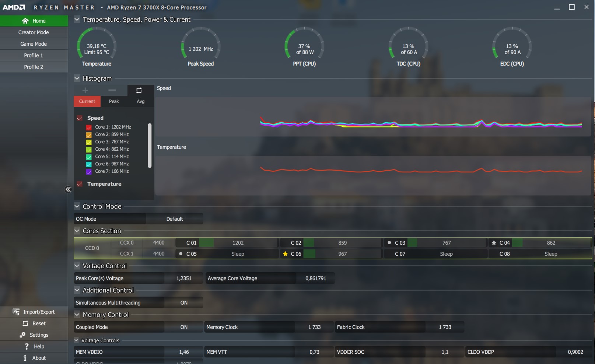This screenshot has height=364, width=595.
Task: Click the dot indicator on core C 03
Action: tap(389, 243)
